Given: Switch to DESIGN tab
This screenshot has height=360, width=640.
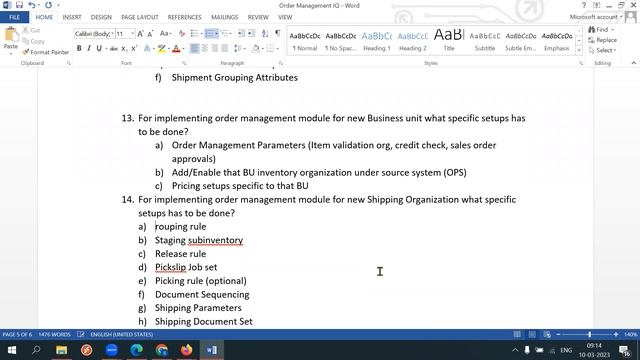Looking at the screenshot, I should click(101, 17).
